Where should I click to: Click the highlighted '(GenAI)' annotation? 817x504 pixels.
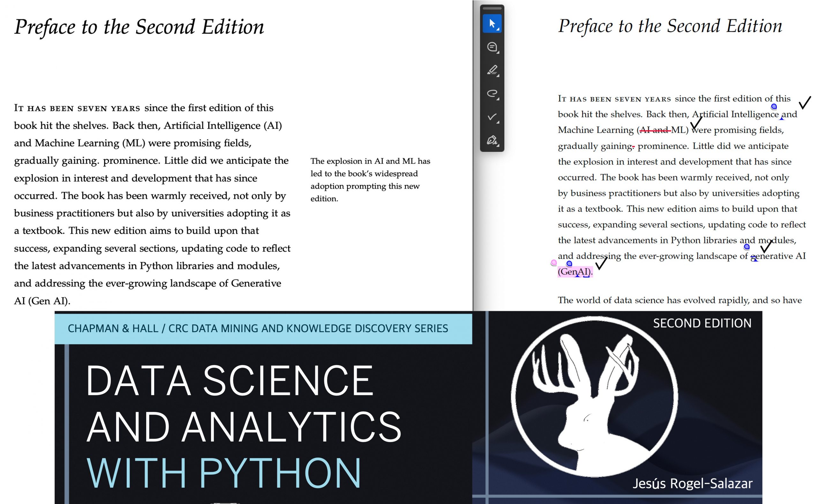click(x=574, y=272)
